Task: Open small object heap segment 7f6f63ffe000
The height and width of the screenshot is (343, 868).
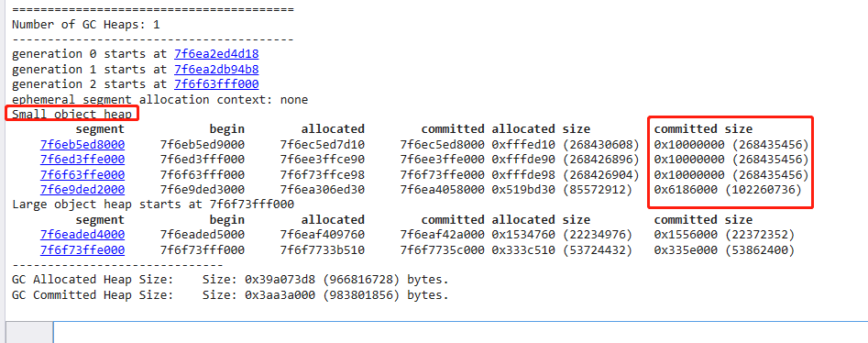Action: pos(82,174)
